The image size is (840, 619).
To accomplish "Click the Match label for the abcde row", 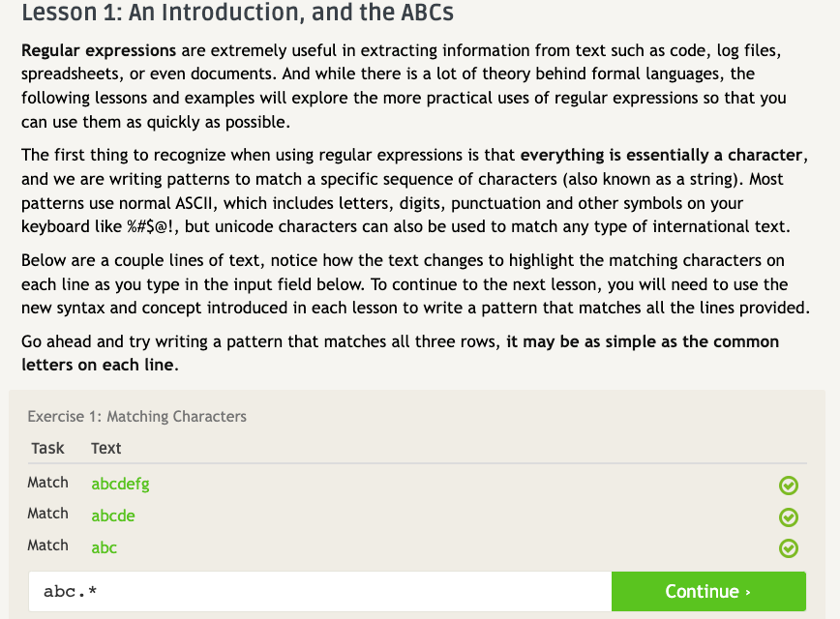I will [x=47, y=514].
